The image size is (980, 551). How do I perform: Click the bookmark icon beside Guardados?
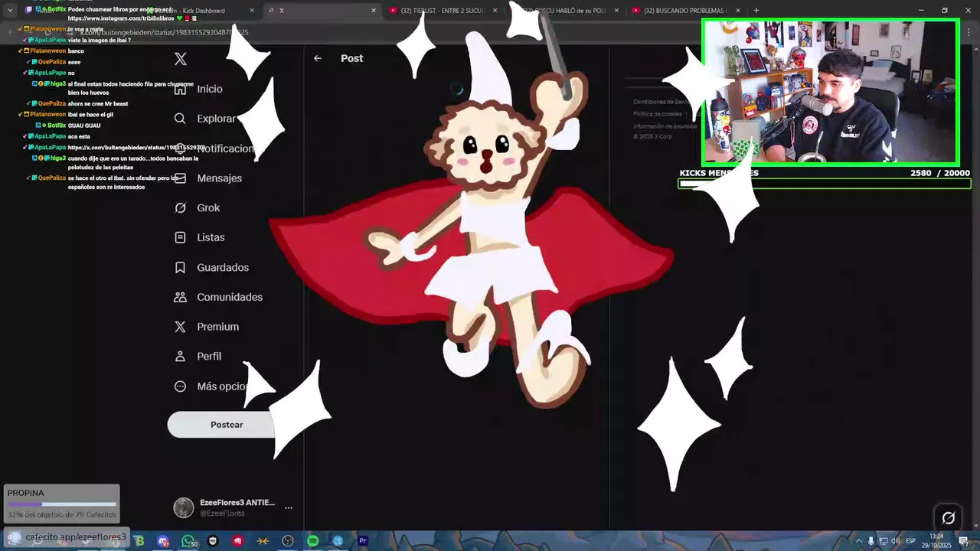point(180,268)
